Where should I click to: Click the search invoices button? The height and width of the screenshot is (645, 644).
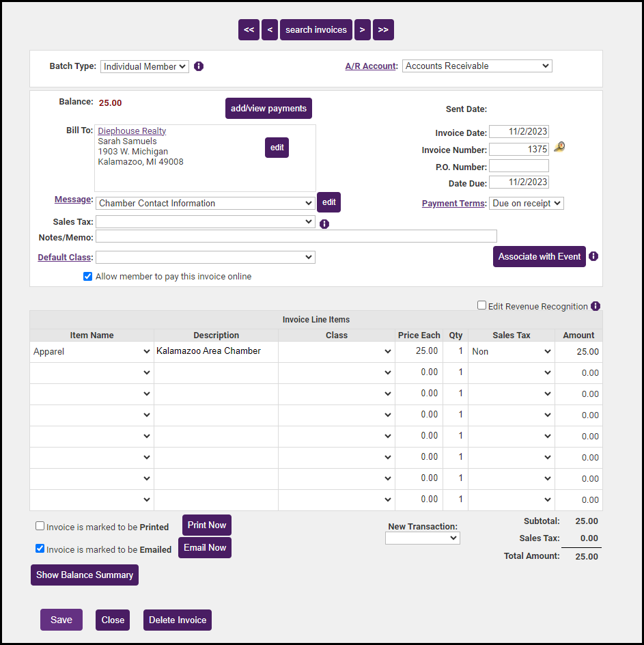pos(316,29)
